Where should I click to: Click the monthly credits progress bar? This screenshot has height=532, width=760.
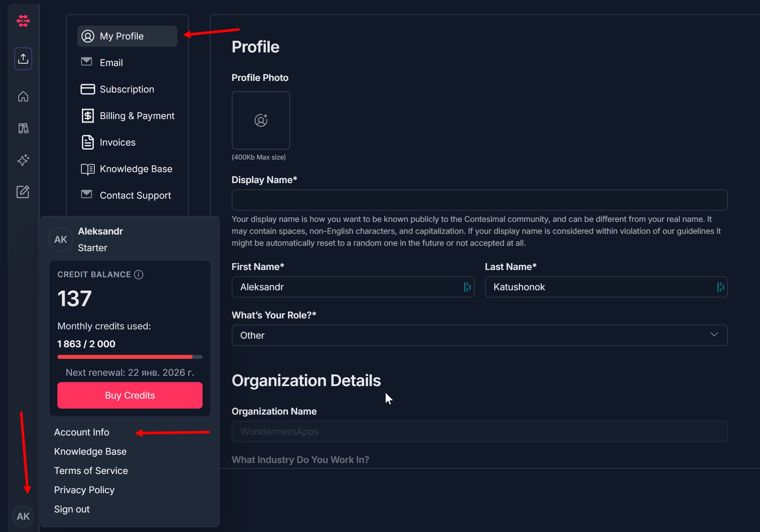coord(130,357)
